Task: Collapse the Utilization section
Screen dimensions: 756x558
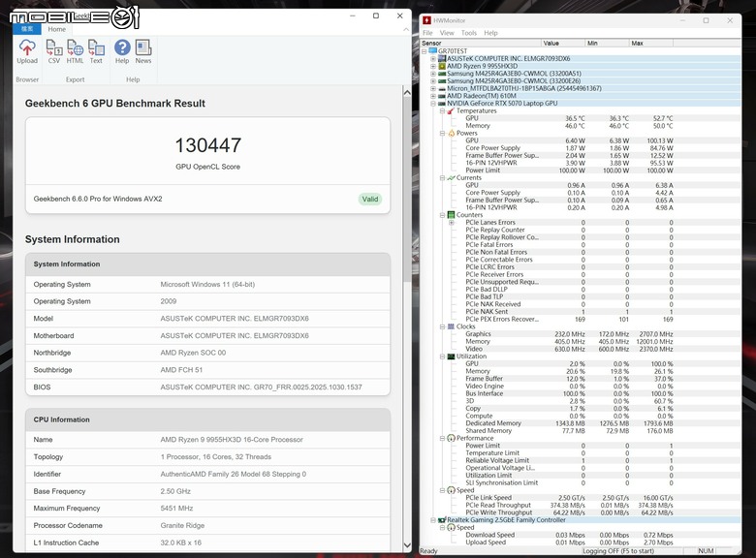Action: (442, 356)
